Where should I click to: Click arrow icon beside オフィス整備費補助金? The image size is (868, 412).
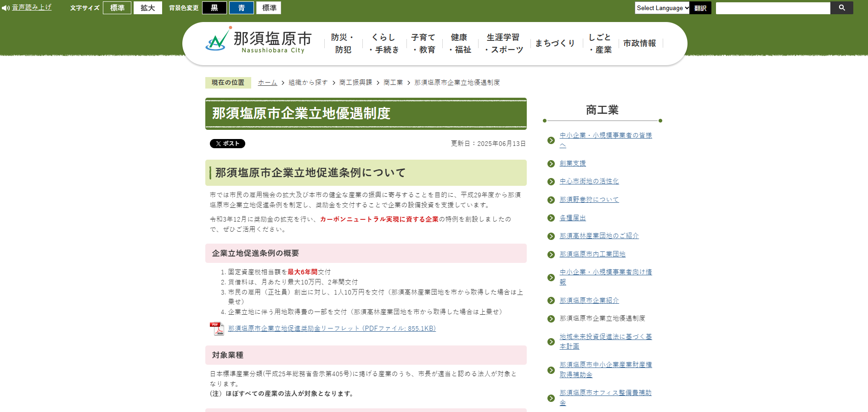pos(551,398)
